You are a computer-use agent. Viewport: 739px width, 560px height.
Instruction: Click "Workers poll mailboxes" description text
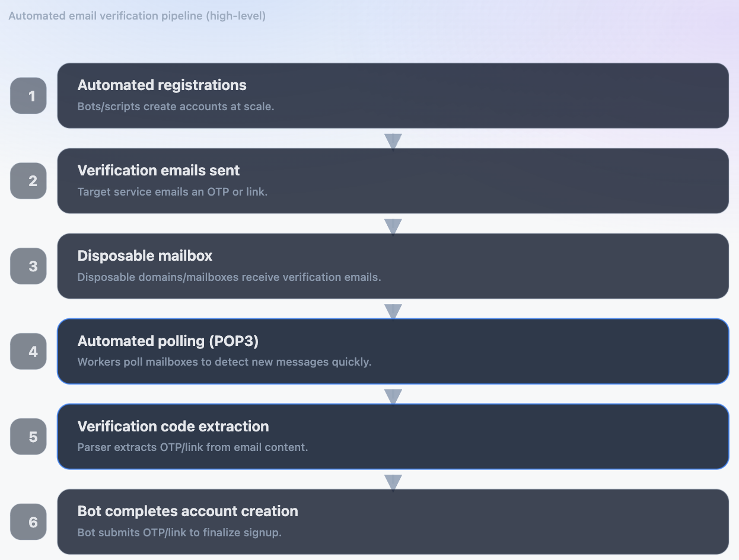tap(224, 362)
